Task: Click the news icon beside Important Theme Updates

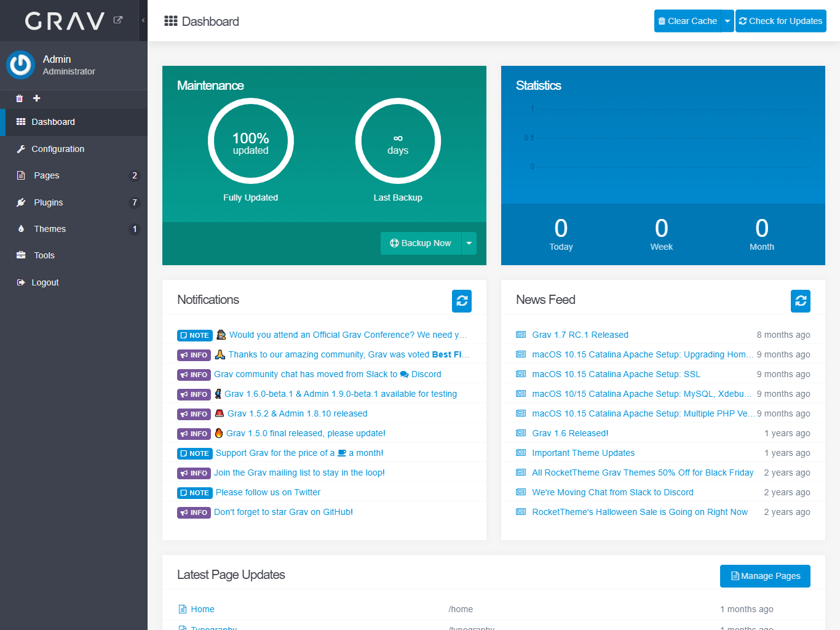Action: 521,453
